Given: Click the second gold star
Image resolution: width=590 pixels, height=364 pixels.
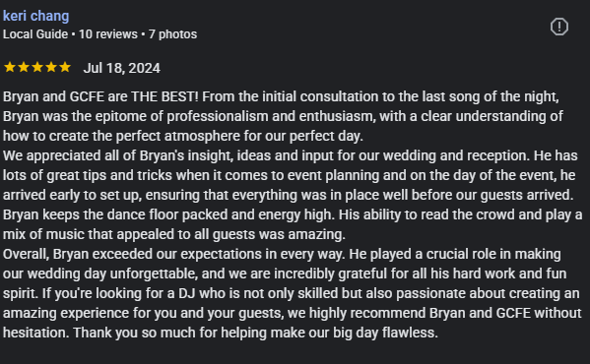Looking at the screenshot, I should click(24, 67).
